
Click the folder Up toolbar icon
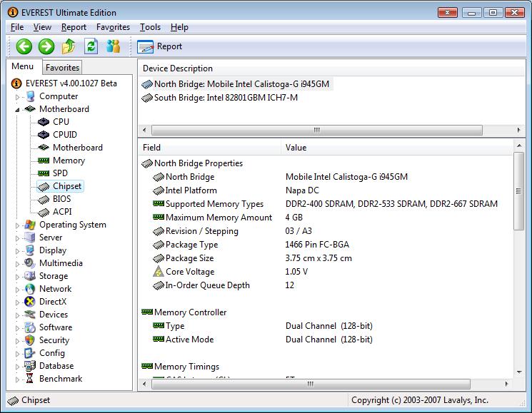[x=69, y=46]
